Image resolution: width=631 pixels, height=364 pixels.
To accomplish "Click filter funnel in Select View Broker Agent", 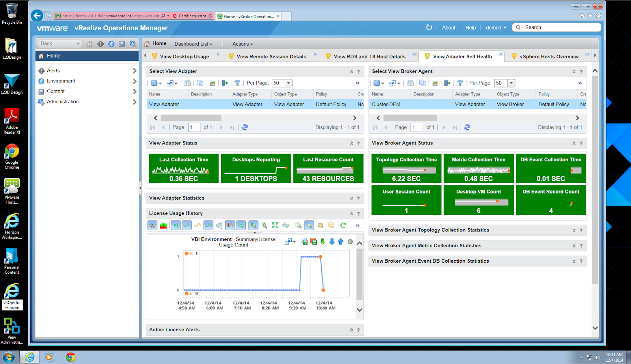I will point(460,83).
